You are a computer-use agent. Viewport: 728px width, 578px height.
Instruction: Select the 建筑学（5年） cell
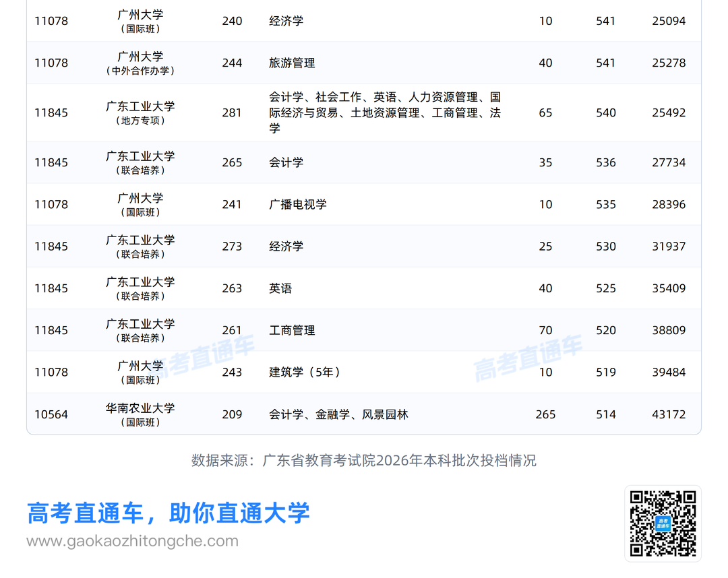tap(305, 372)
